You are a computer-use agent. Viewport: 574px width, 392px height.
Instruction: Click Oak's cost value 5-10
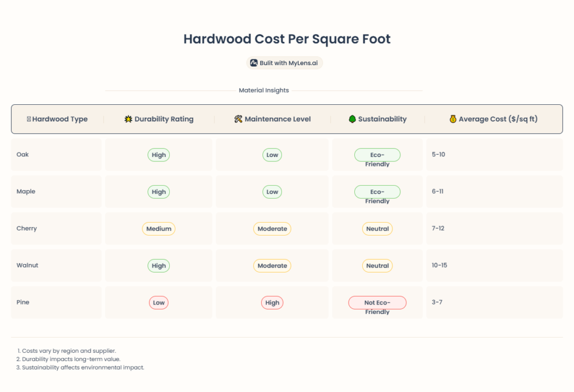(438, 155)
